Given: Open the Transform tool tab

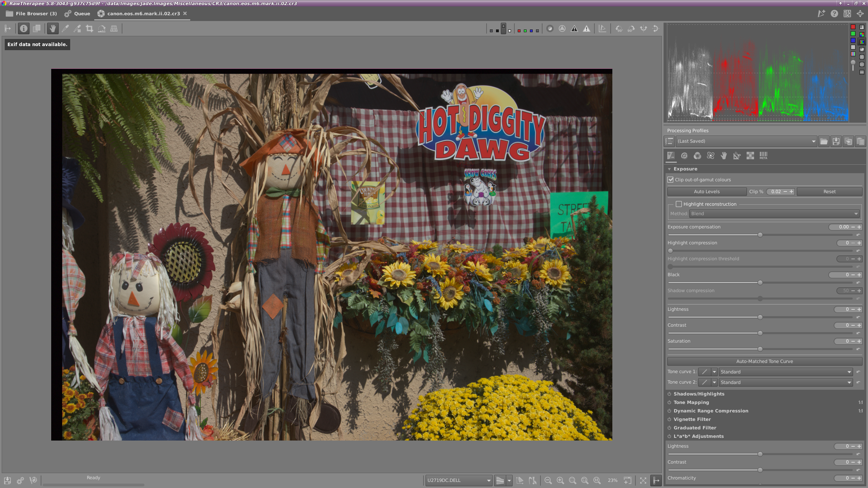Looking at the screenshot, I should click(737, 156).
